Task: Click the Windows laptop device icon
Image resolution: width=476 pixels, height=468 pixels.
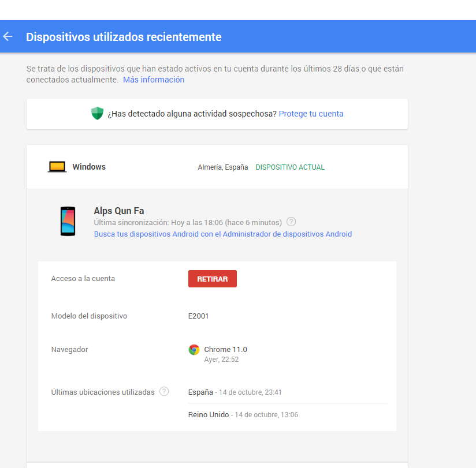Action: [x=57, y=167]
